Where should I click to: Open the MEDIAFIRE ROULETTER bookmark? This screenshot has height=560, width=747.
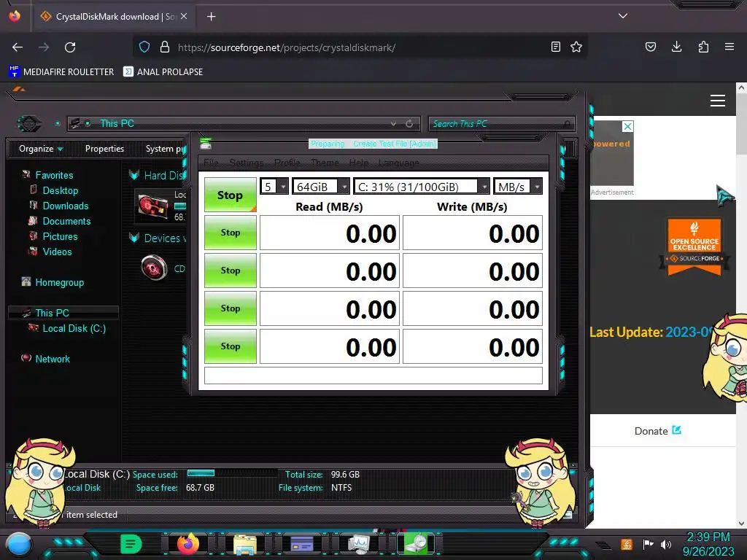[61, 72]
